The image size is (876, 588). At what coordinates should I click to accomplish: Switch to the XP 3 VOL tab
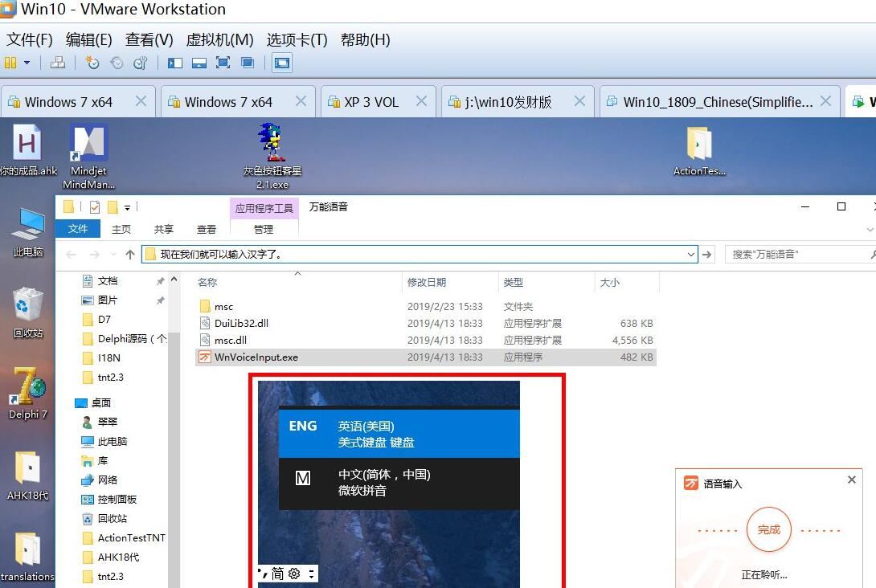[370, 102]
